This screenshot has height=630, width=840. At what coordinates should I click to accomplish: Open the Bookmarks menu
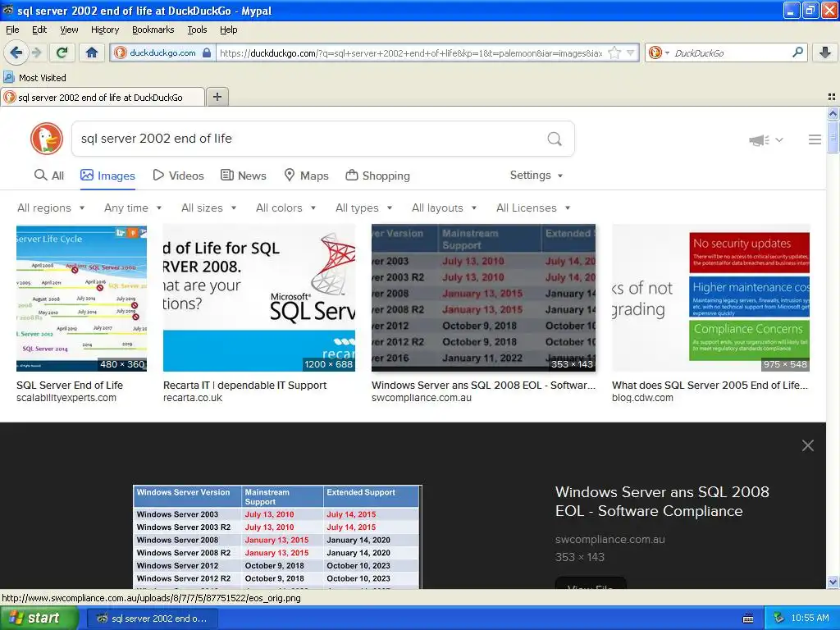pos(153,30)
